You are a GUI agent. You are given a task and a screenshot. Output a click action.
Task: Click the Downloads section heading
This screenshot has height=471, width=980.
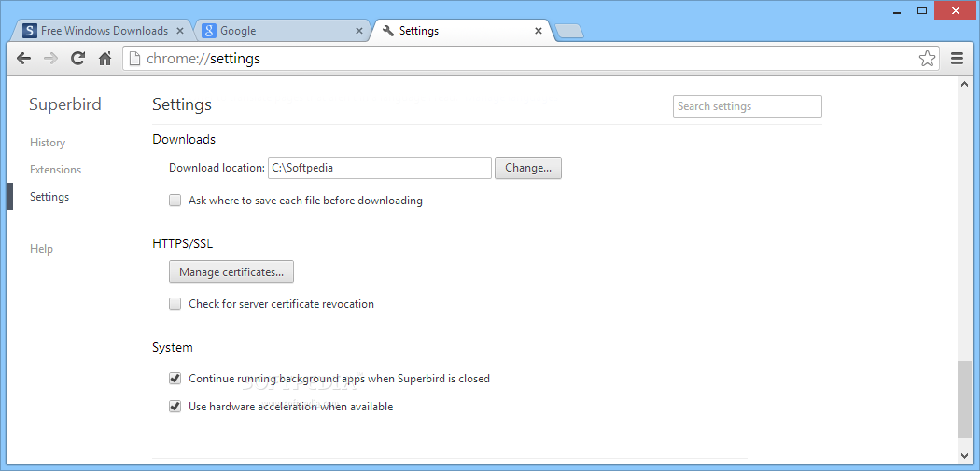(x=184, y=139)
